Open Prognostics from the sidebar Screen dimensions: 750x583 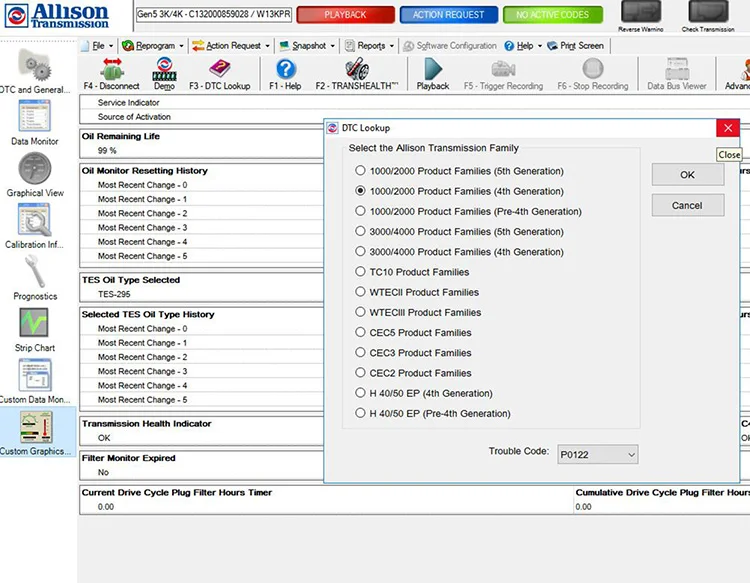point(34,277)
